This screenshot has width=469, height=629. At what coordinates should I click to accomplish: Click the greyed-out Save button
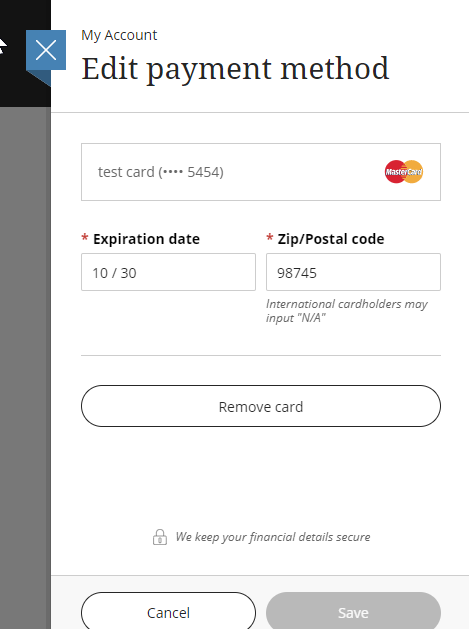tap(353, 612)
